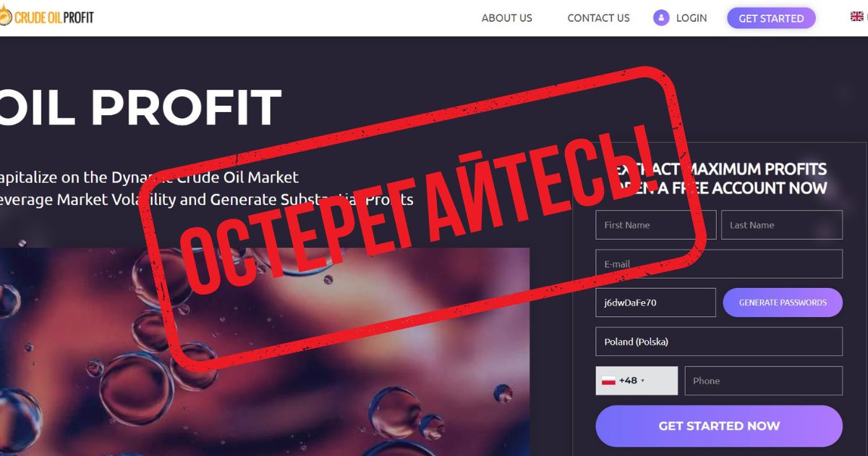
Task: Click the generated password field j6dwDaFe70
Action: 656,303
